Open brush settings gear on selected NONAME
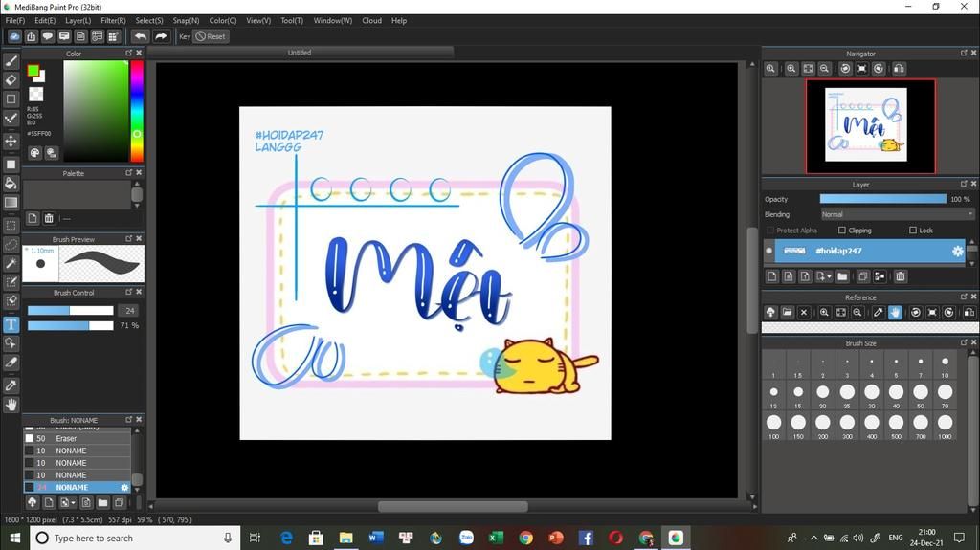This screenshot has height=550, width=980. point(124,488)
